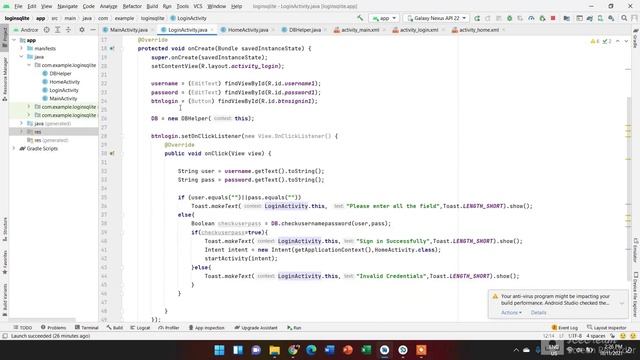Click Select Opened File target icon in Project panel
The width and height of the screenshot is (640, 360).
tap(47, 30)
